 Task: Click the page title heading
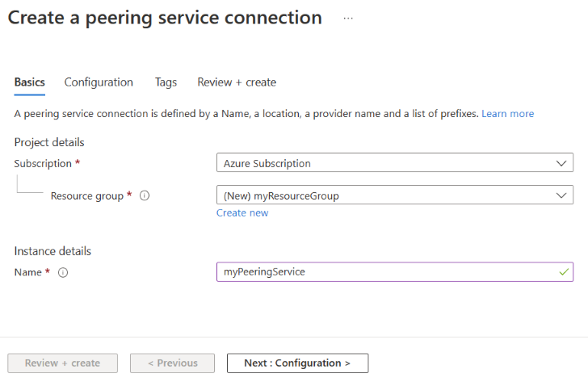click(165, 18)
